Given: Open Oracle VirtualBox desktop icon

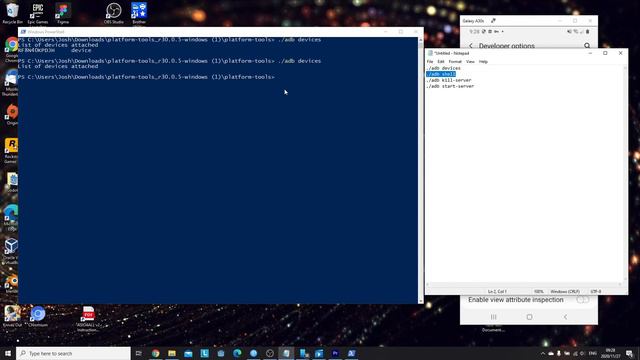Looking at the screenshot, I should [x=11, y=250].
